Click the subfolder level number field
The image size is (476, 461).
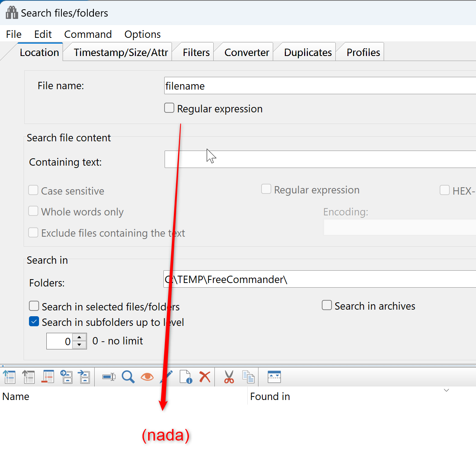(x=59, y=341)
